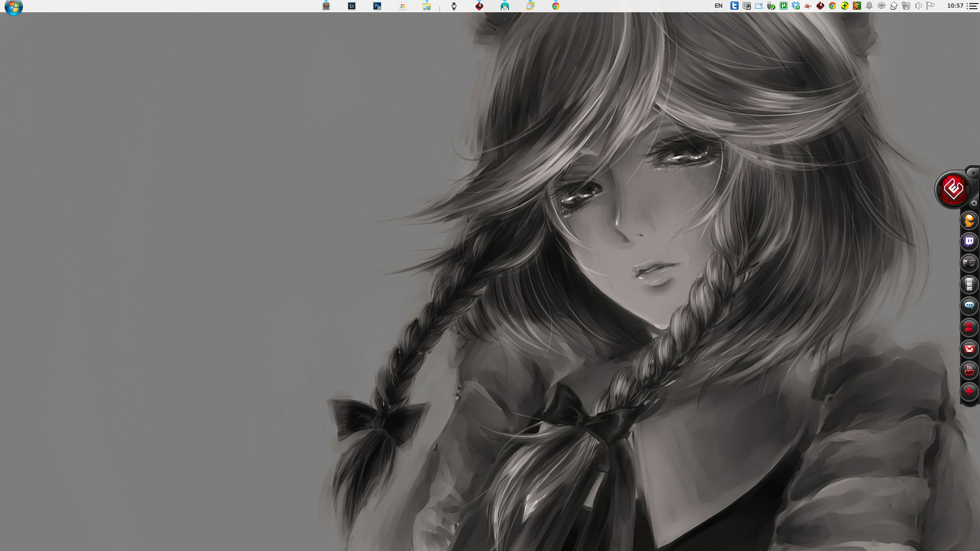Click the large red Evolve logo button

pos(952,190)
